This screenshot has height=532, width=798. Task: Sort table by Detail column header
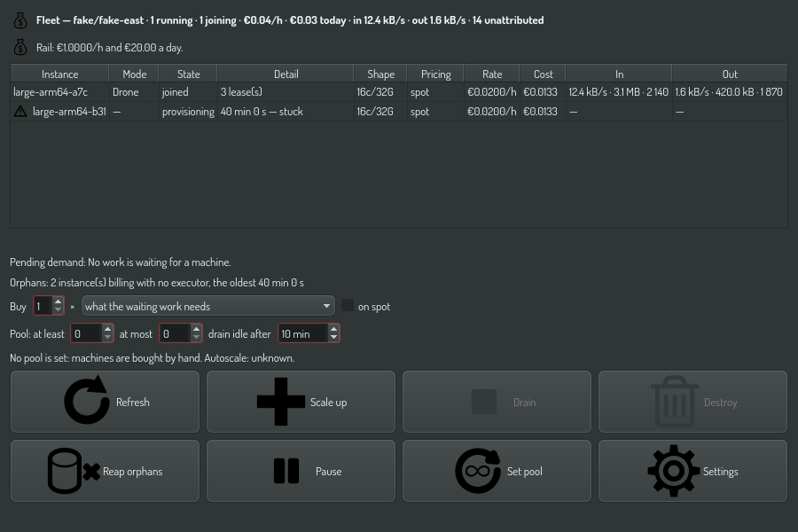pyautogui.click(x=286, y=74)
